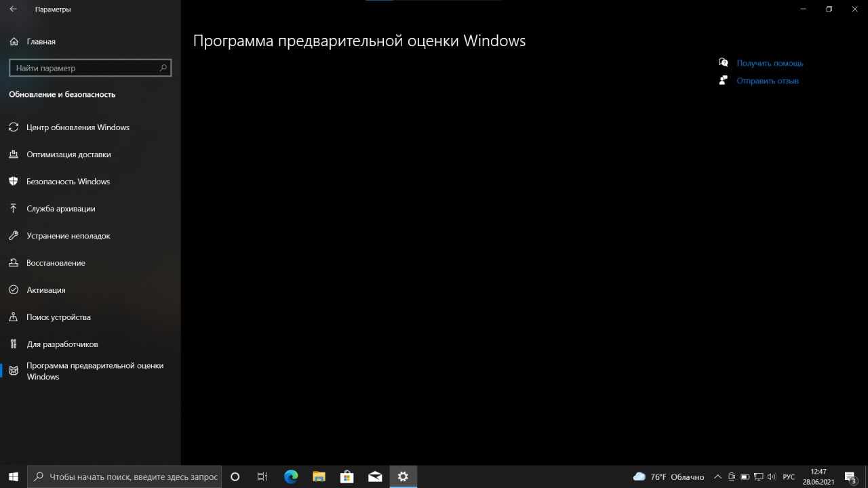
Task: Select Программа предварительной оценки Windows in sidebar
Action: click(x=90, y=371)
